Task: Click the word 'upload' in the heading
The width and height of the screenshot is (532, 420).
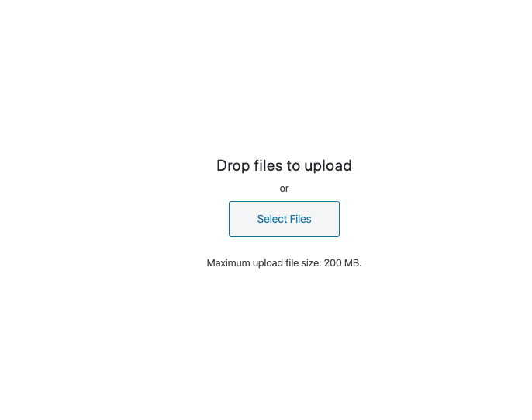Action: pos(328,166)
